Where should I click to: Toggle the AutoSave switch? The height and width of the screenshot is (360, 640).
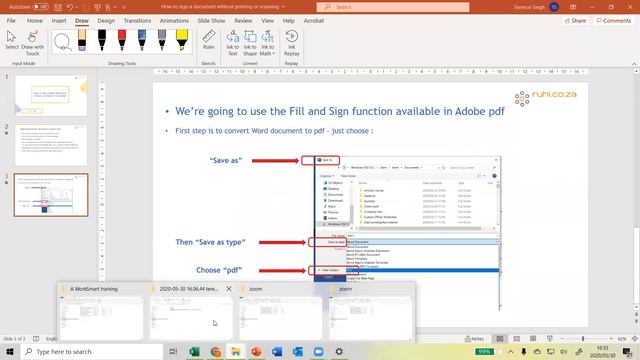coord(41,7)
